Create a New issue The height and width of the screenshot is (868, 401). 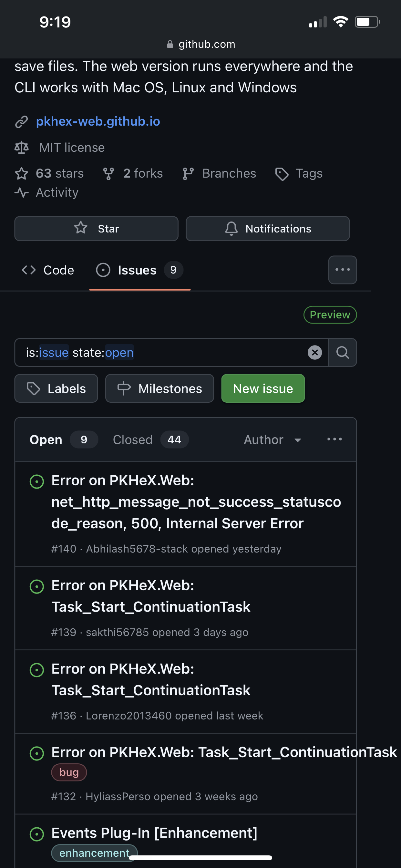[263, 388]
